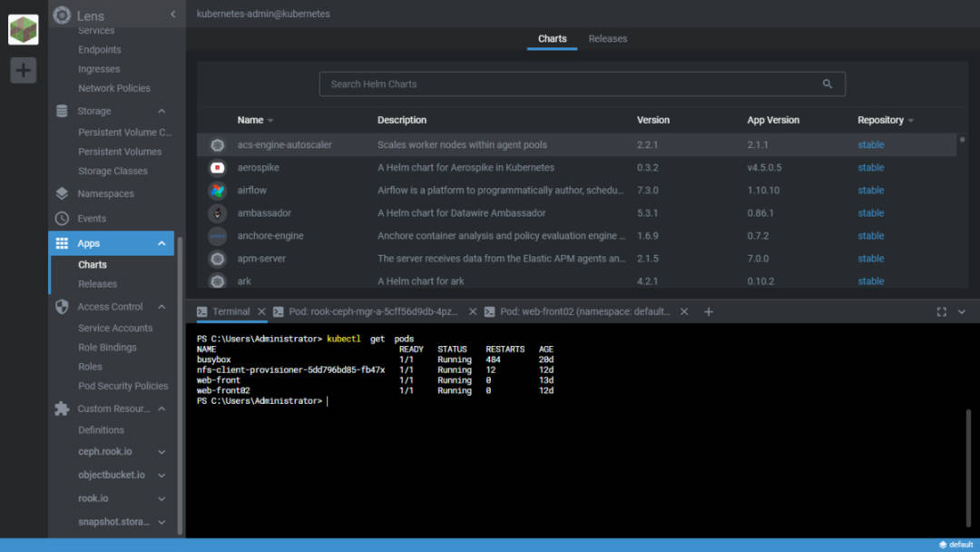
Task: Click the airflow chart icon
Action: coord(217,190)
